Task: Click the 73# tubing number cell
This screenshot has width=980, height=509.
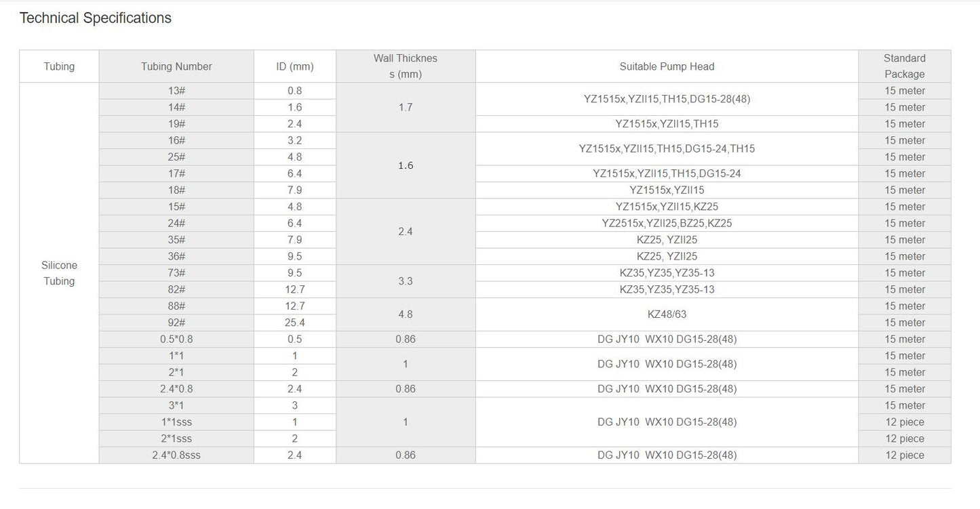Action: click(x=176, y=273)
